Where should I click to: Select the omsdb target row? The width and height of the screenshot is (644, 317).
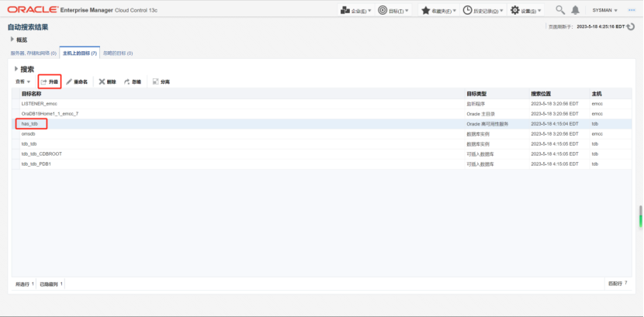click(321, 133)
